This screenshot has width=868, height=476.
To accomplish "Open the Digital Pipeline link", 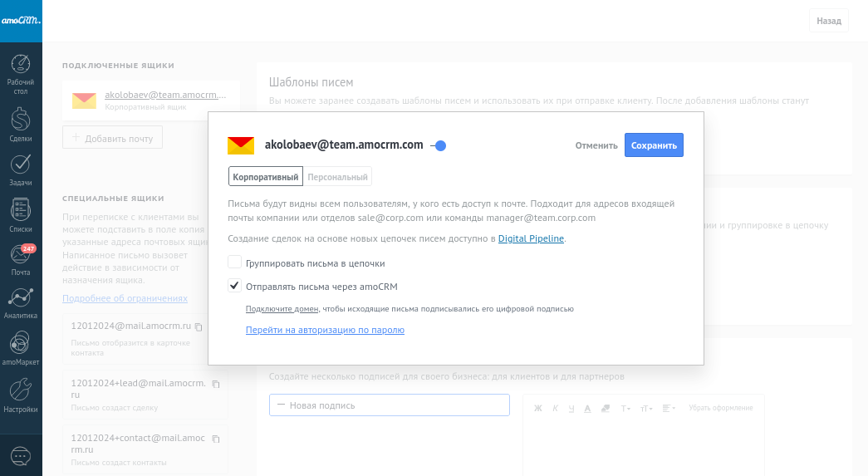I will (531, 239).
